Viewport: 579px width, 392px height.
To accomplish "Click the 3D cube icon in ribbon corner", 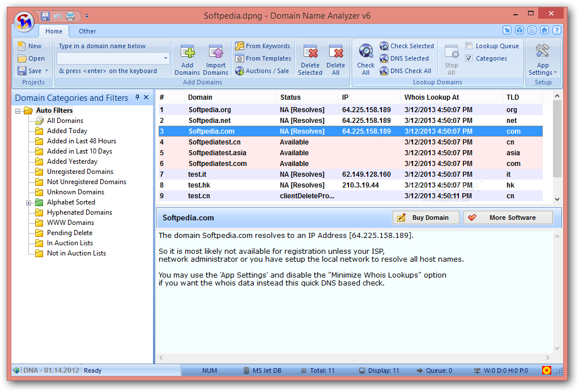I will click(519, 30).
